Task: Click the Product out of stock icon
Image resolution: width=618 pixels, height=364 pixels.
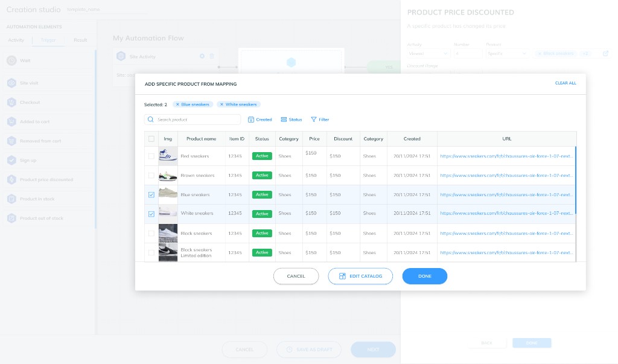Action: point(12,218)
